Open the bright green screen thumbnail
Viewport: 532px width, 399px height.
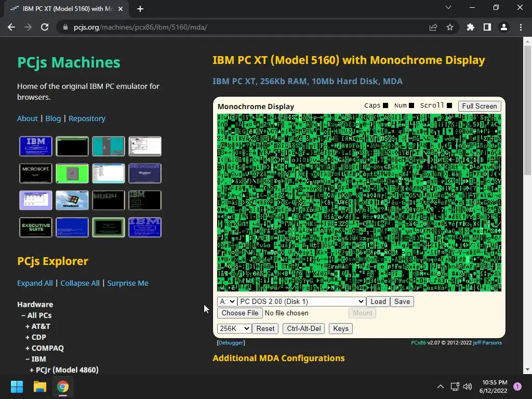pyautogui.click(x=72, y=173)
